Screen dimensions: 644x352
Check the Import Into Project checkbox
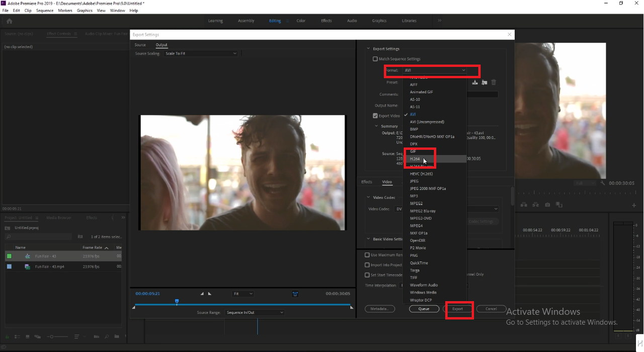pos(367,265)
